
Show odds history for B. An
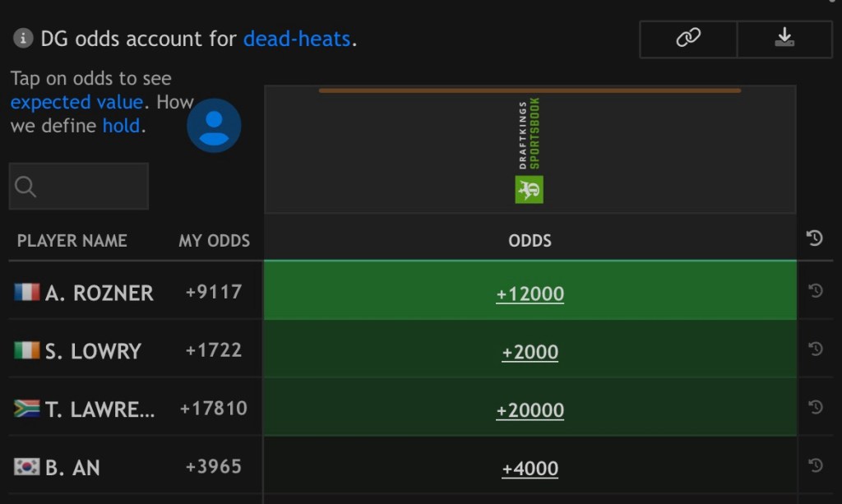815,465
